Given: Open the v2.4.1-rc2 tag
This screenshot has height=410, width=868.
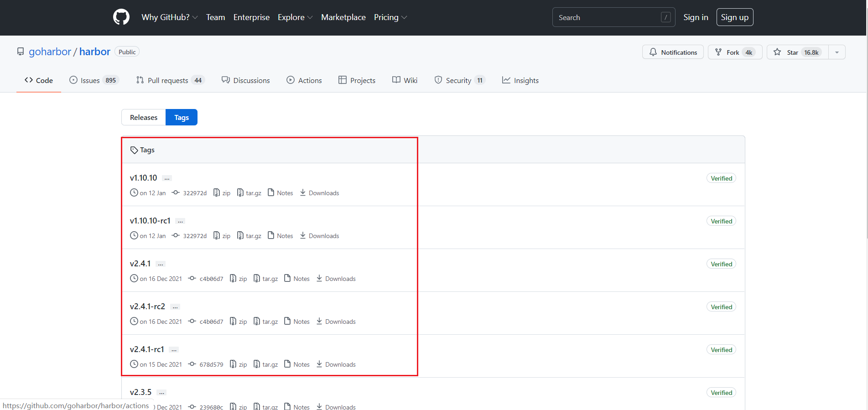Looking at the screenshot, I should tap(147, 306).
